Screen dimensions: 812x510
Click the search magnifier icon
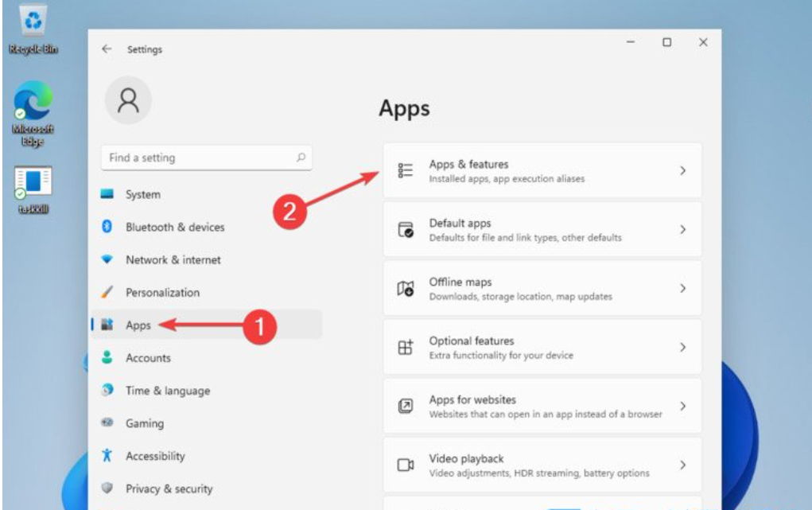(x=301, y=158)
